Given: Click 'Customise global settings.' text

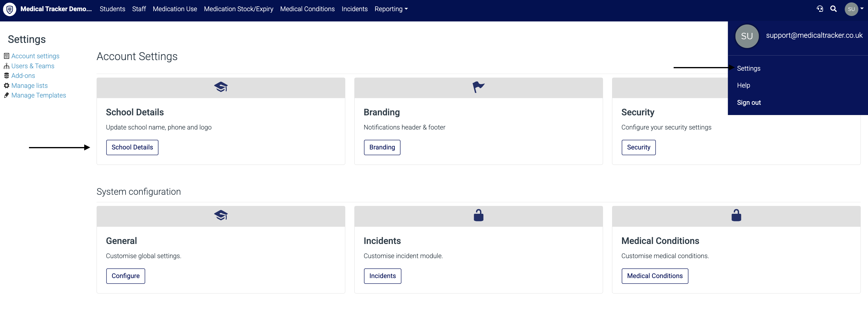Looking at the screenshot, I should 143,256.
